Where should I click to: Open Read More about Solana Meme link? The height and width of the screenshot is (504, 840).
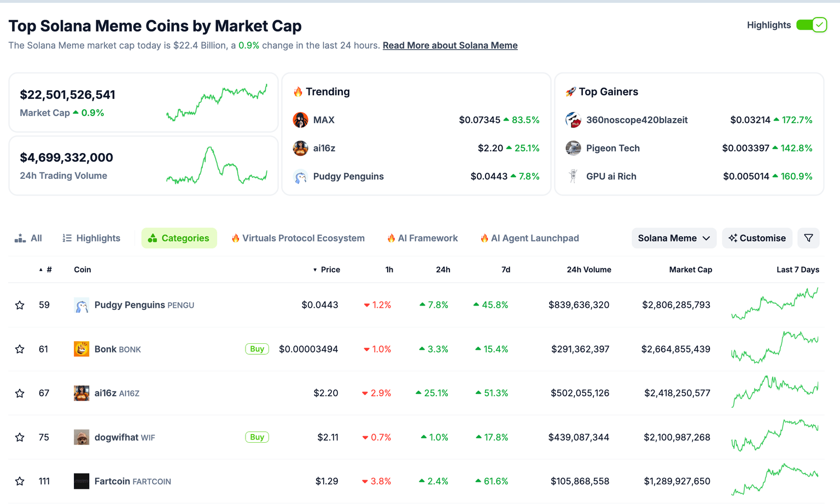(x=450, y=45)
